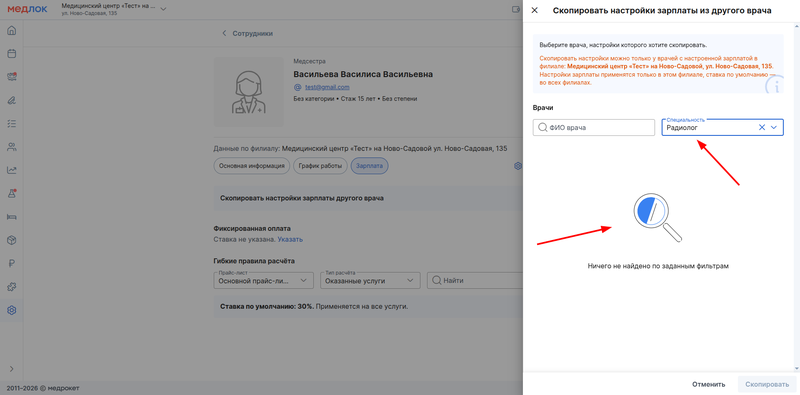800x395 pixels.
Task: Open the paperclip icon in sidebar
Action: [12, 100]
